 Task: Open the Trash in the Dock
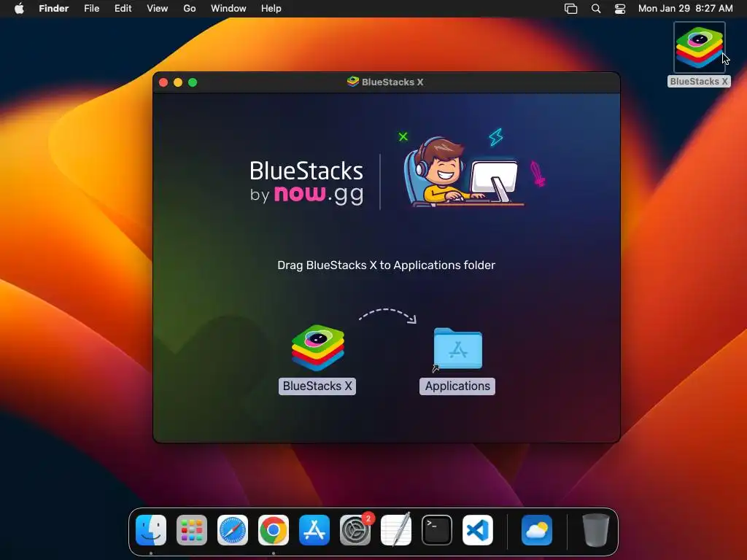(596, 530)
